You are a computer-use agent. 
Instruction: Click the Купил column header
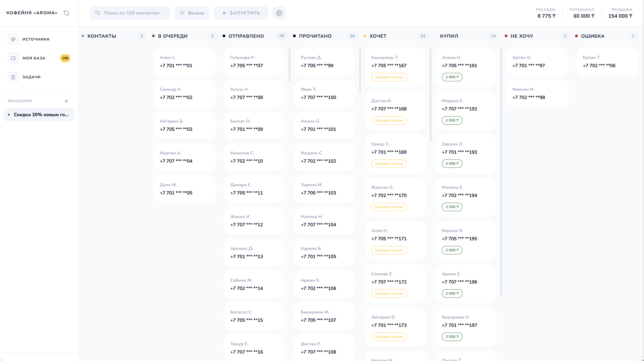449,36
